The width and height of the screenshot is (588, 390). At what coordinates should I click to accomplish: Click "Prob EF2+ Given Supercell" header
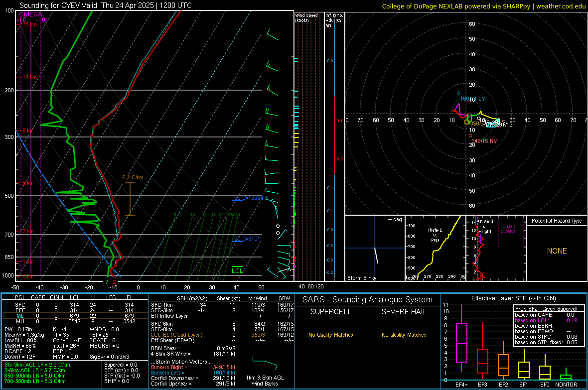[546, 309]
